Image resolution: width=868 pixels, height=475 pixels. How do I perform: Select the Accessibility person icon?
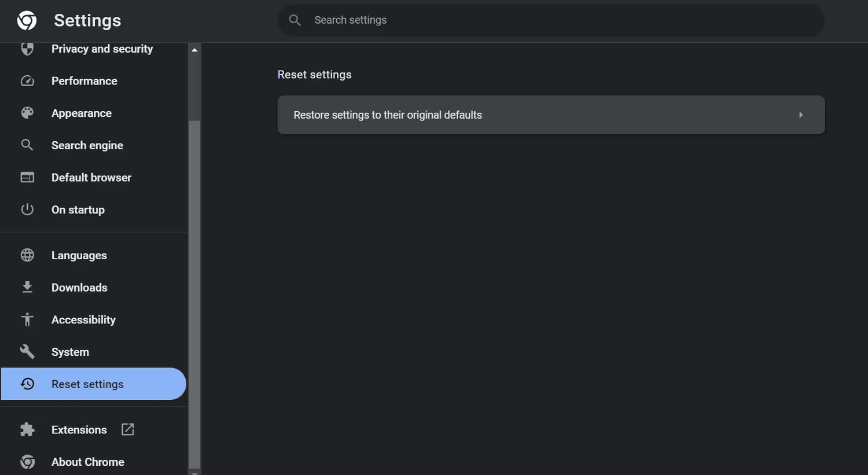27,319
